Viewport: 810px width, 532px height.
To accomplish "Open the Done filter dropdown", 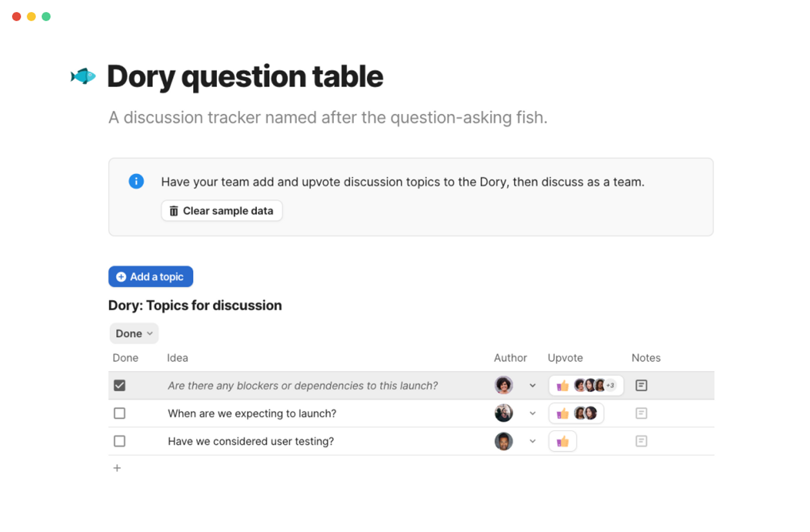I will pyautogui.click(x=134, y=334).
